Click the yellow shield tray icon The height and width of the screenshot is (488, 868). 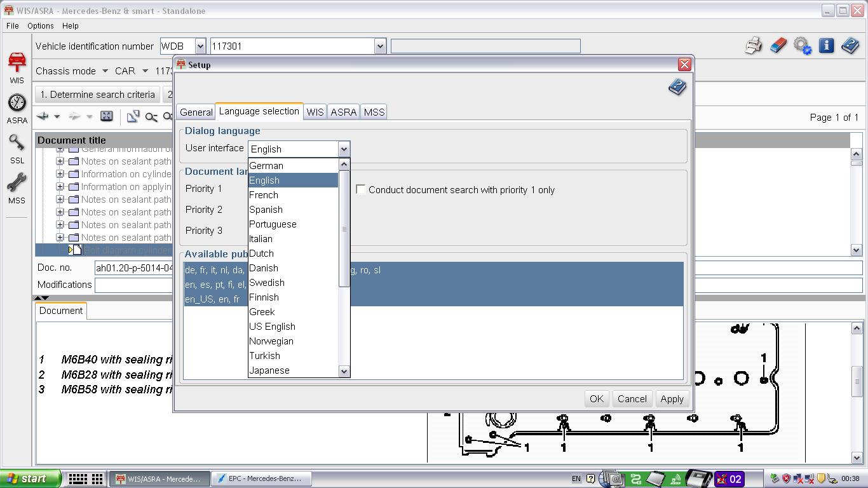pos(820,478)
